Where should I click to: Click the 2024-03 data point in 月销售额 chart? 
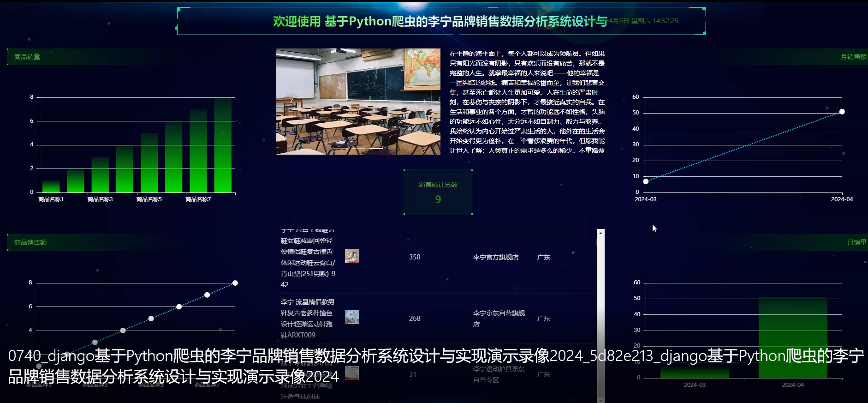pyautogui.click(x=646, y=181)
